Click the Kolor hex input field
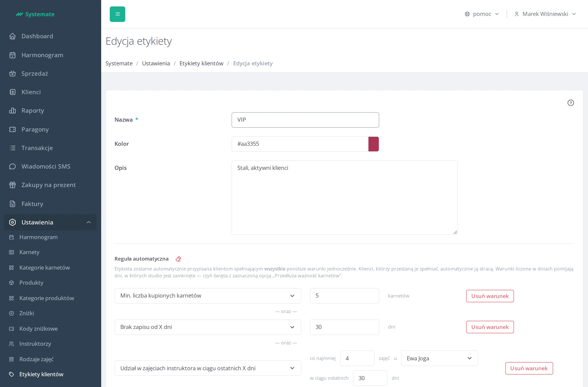The width and height of the screenshot is (588, 387). point(300,144)
